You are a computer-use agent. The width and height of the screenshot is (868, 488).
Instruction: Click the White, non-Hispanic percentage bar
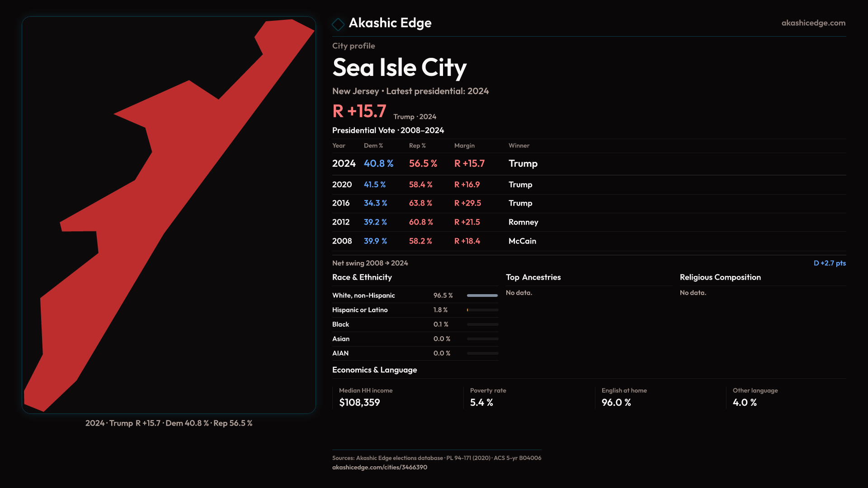[482, 296]
